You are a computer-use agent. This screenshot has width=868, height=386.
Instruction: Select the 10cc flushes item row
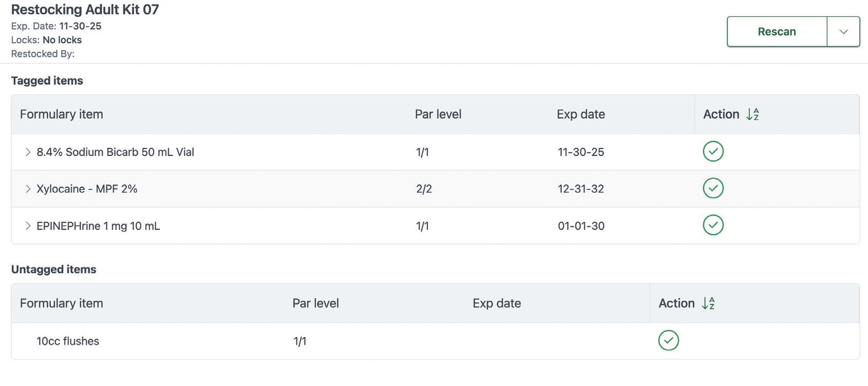[68, 341]
